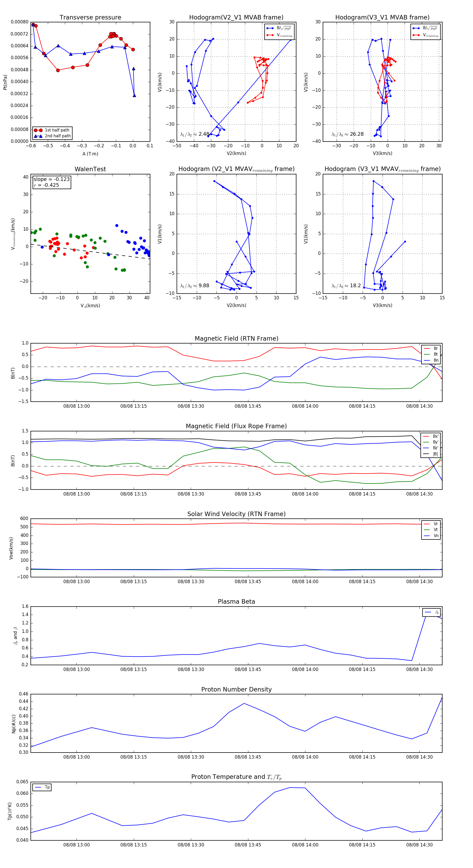Click the 'Magnetic Field (Flux Rope Frame)' title
Image resolution: width=473 pixels, height=868 pixels.
(x=236, y=426)
